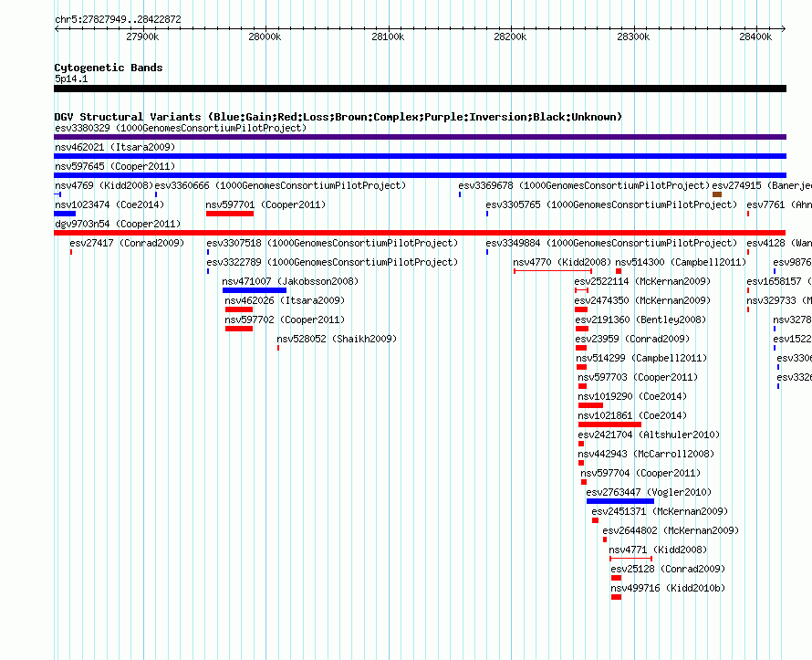The image size is (812, 660).
Task: Click the red nsv597702 loss bar
Action: (239, 329)
